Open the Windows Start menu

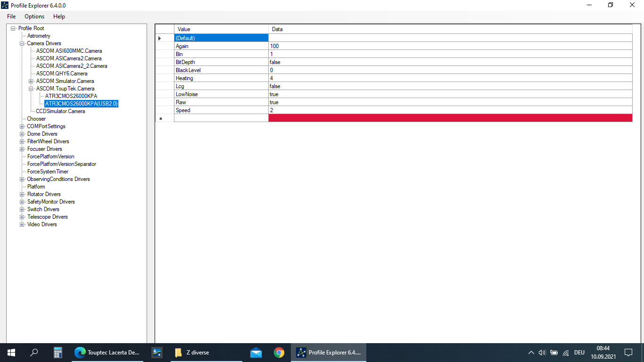[11, 352]
